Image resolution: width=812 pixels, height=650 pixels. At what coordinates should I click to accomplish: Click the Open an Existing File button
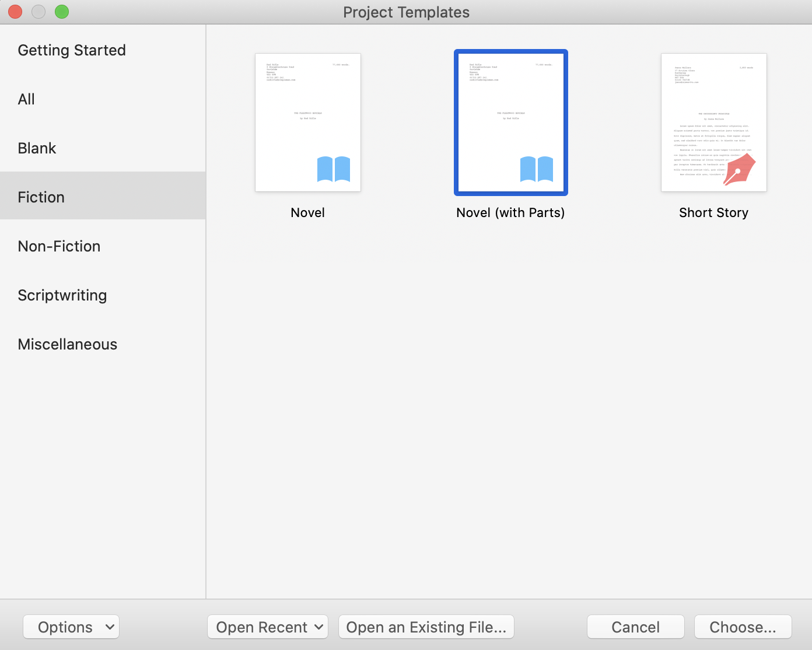coord(426,627)
